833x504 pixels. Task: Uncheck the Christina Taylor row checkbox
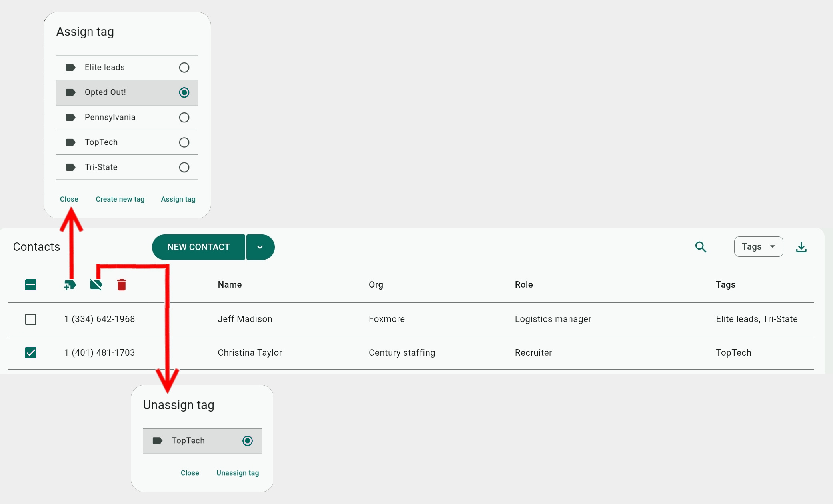point(31,352)
